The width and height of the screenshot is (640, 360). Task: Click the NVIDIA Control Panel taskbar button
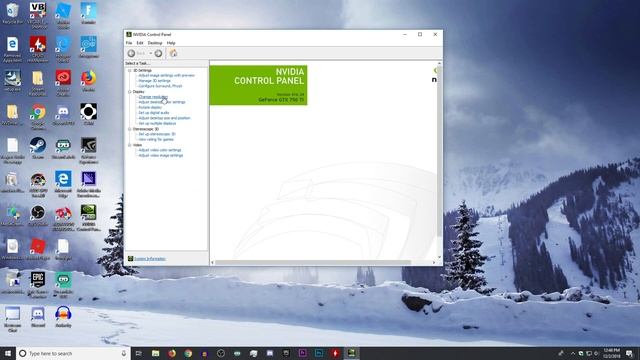pos(351,353)
